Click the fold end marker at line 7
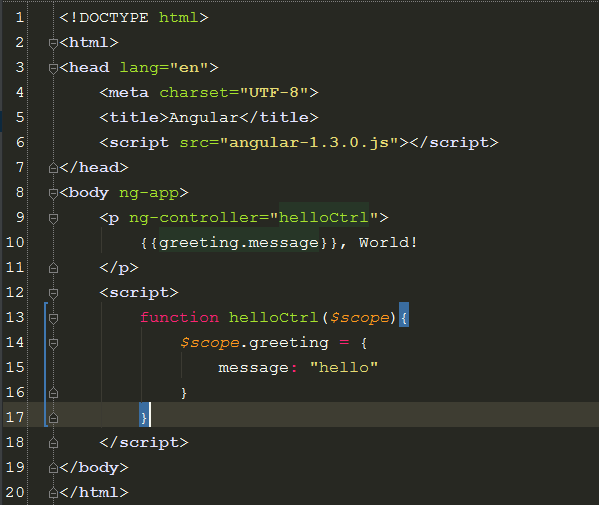The width and height of the screenshot is (599, 505). pos(53,168)
